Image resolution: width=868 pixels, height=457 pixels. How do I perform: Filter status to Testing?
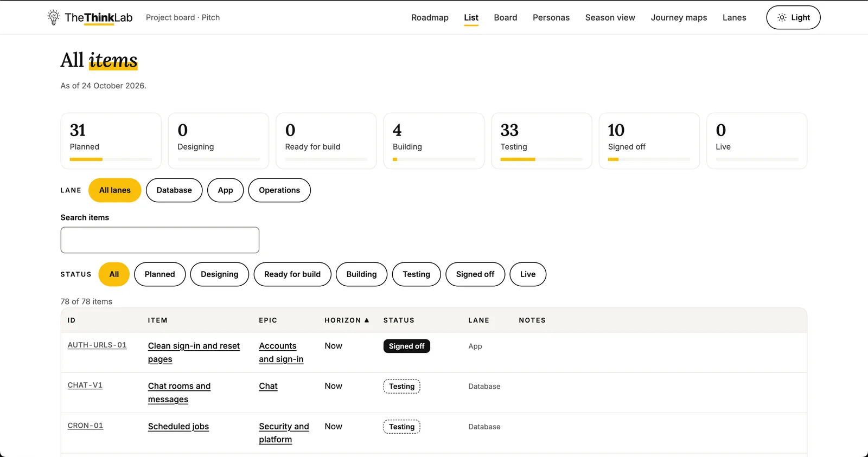pos(417,274)
